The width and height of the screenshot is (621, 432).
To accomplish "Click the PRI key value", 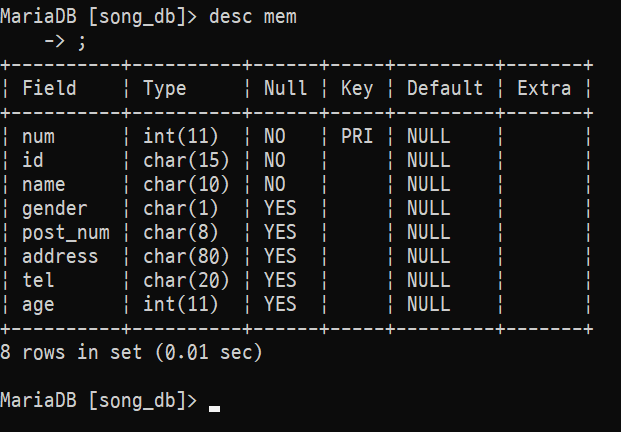I will [x=357, y=136].
